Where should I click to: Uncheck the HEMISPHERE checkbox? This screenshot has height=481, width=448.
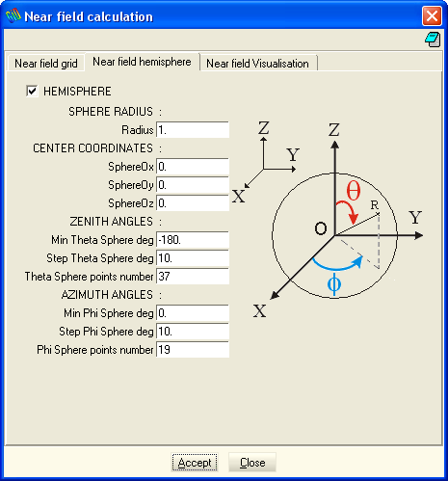(32, 91)
